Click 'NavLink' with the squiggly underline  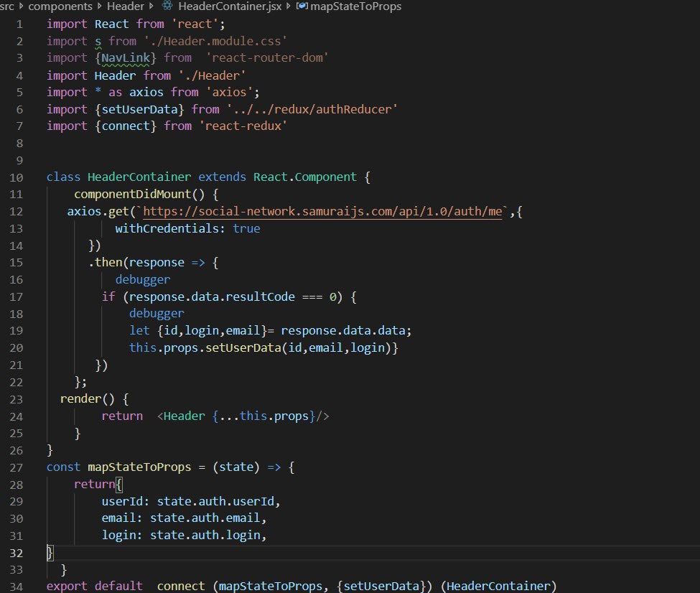pos(126,58)
